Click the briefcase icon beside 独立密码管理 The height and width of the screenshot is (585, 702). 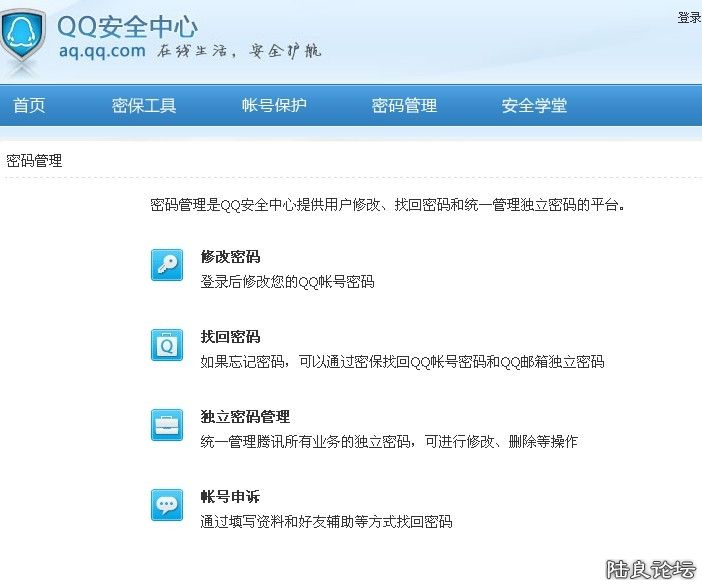[x=167, y=425]
